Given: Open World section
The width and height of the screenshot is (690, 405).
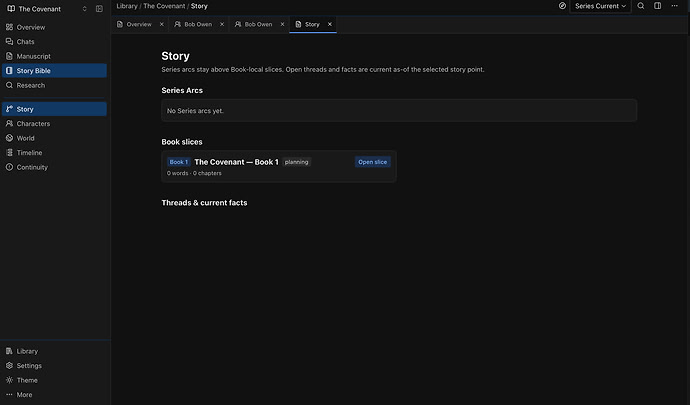Looking at the screenshot, I should tap(54, 138).
